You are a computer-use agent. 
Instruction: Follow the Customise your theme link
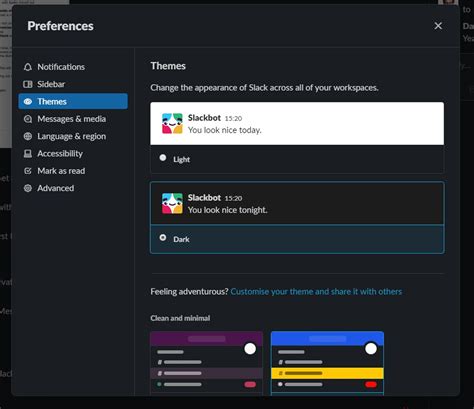click(x=316, y=292)
